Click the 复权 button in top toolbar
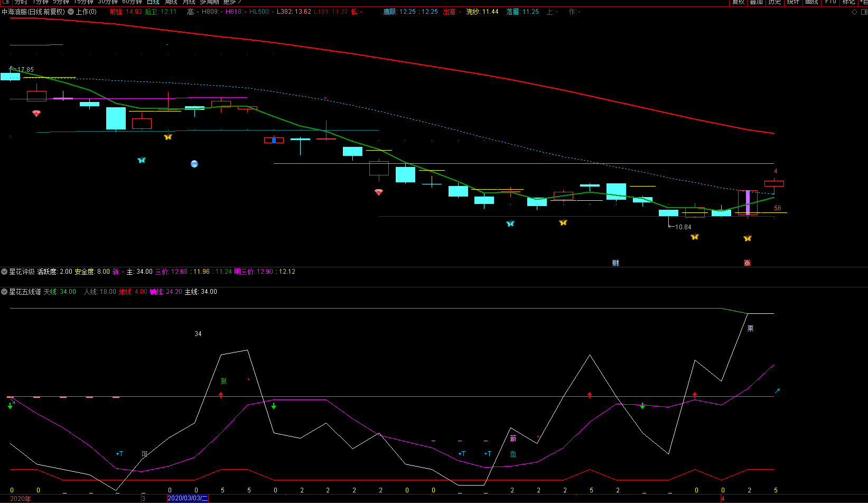Screen dimensions: 868x503 click(738, 2)
